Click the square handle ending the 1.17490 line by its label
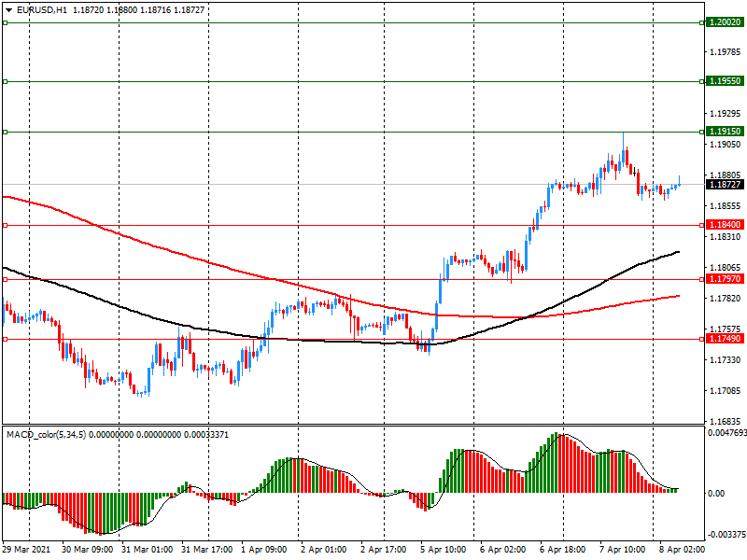 702,339
